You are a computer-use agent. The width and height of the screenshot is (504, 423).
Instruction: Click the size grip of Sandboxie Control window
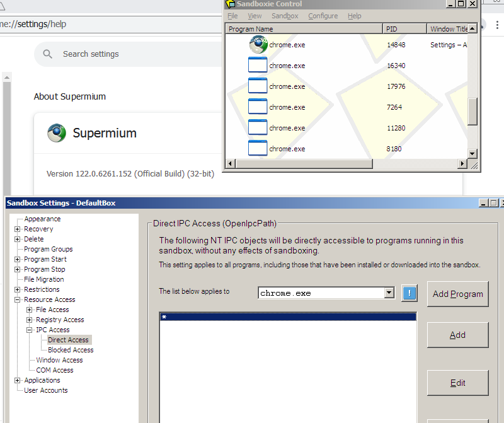coord(474,165)
